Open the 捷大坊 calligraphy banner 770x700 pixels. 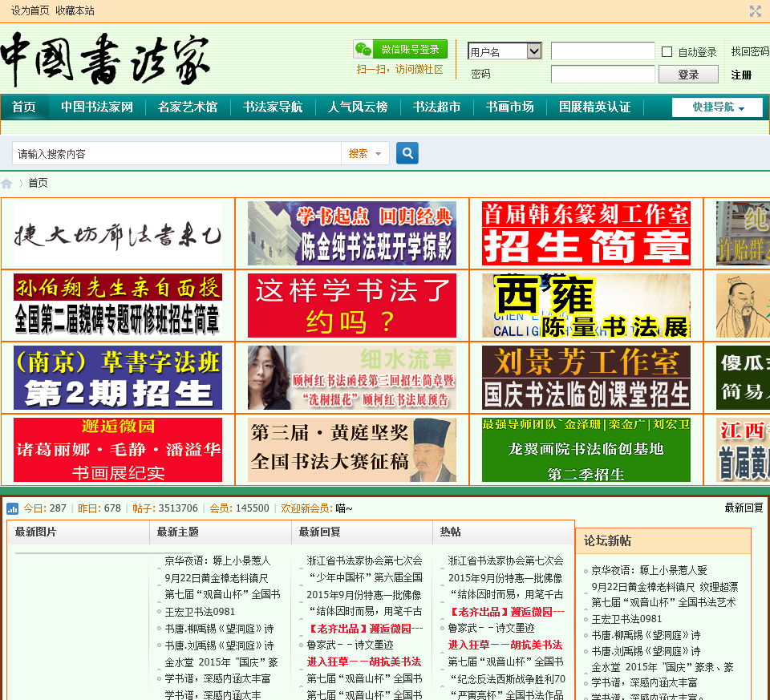coord(118,233)
